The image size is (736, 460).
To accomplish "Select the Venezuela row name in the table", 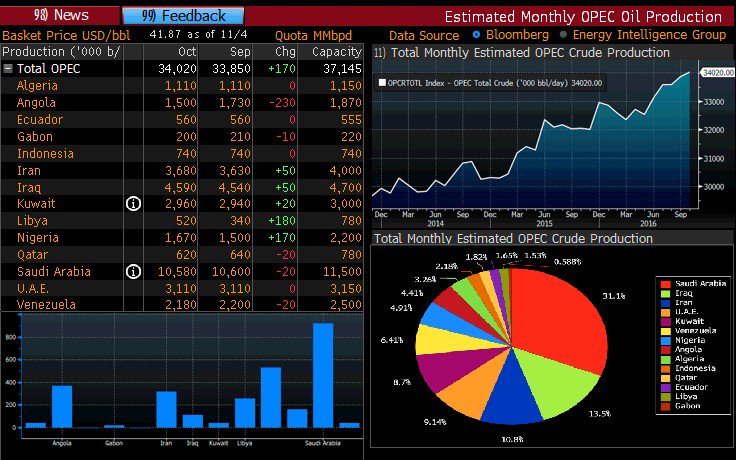I will click(x=46, y=304).
